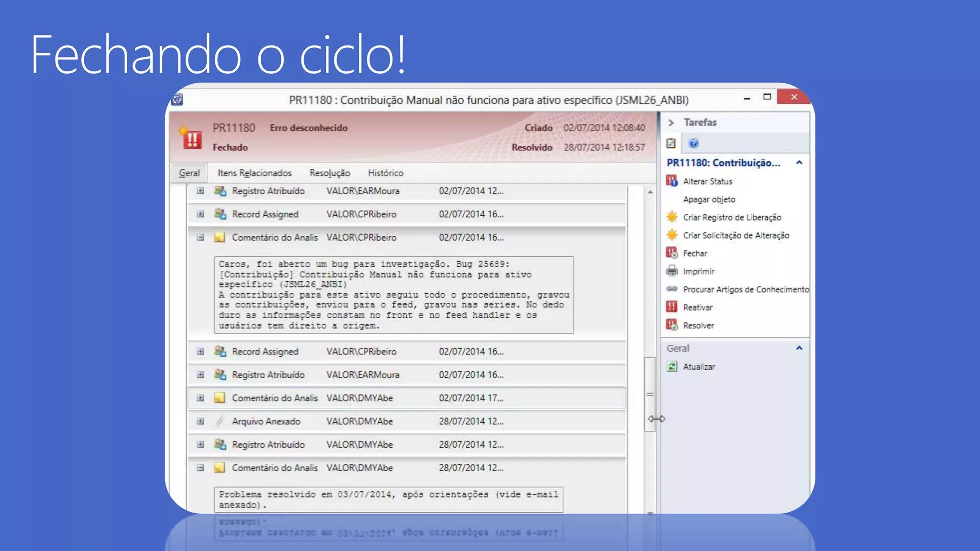This screenshot has height=551, width=980.
Task: Expand Record Assigned row below bug comment
Action: (200, 352)
